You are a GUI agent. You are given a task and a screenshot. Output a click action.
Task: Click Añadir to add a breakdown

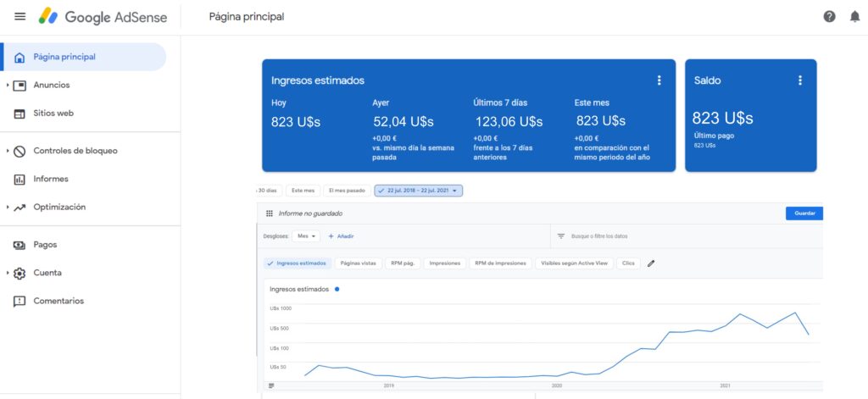[341, 236]
